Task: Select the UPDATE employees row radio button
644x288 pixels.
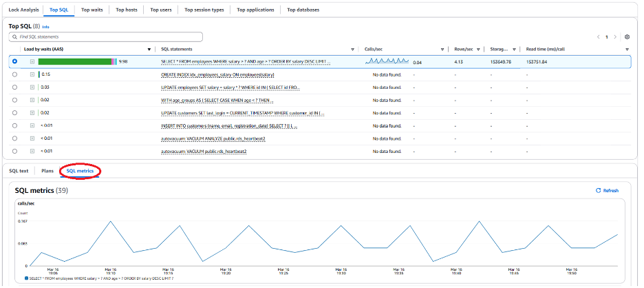Action: pos(14,87)
